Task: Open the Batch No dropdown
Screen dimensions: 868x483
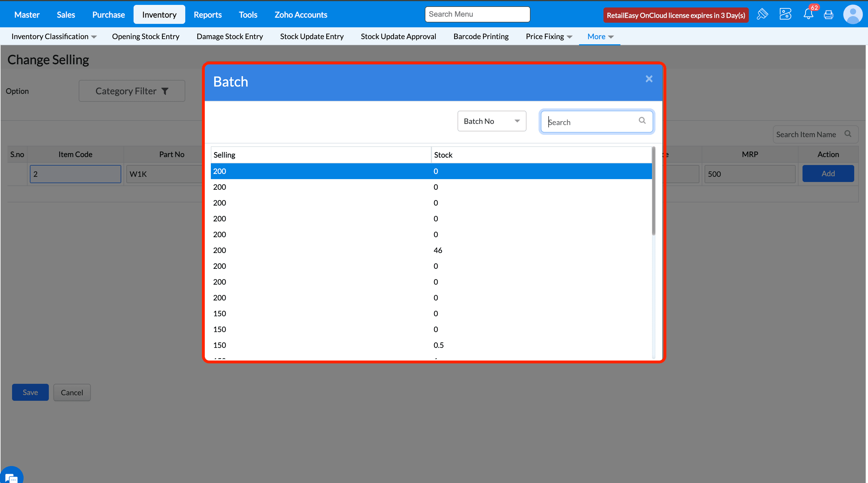Action: pos(492,121)
